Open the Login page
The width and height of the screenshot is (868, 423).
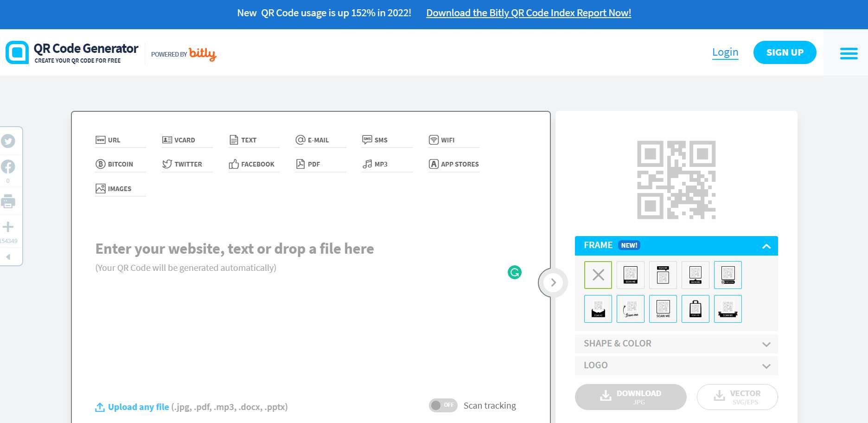[x=725, y=52]
